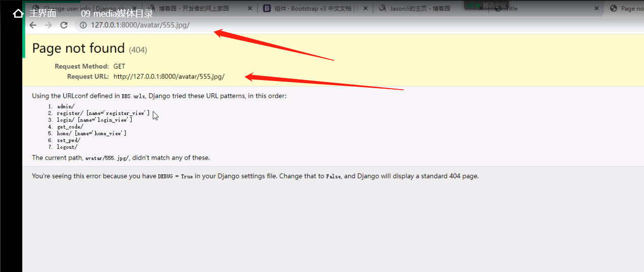This screenshot has height=272, width=644.
Task: Click the home icon beside 主界面
Action: pos(18,14)
